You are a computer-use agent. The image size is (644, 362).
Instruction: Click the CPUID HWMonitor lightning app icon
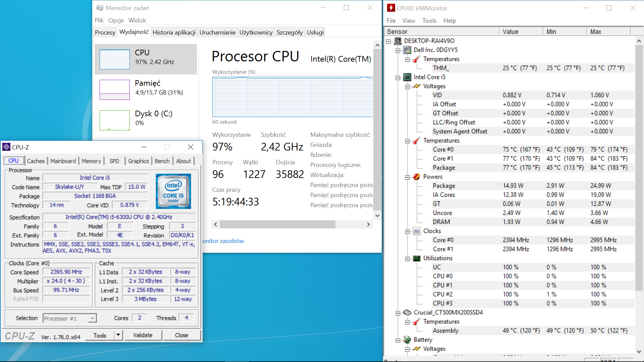tap(391, 8)
